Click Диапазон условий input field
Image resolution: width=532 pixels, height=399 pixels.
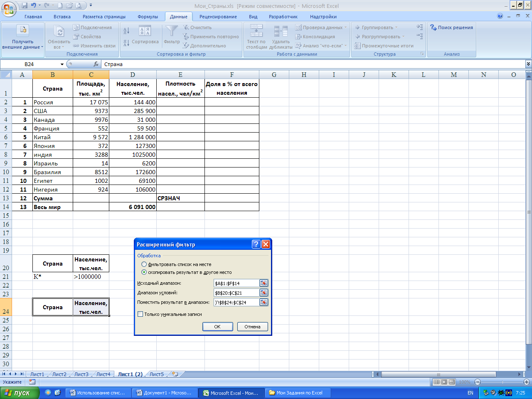click(236, 293)
